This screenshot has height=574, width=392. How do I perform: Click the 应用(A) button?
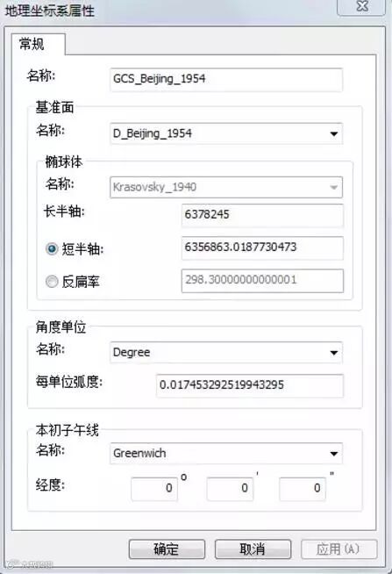(339, 549)
